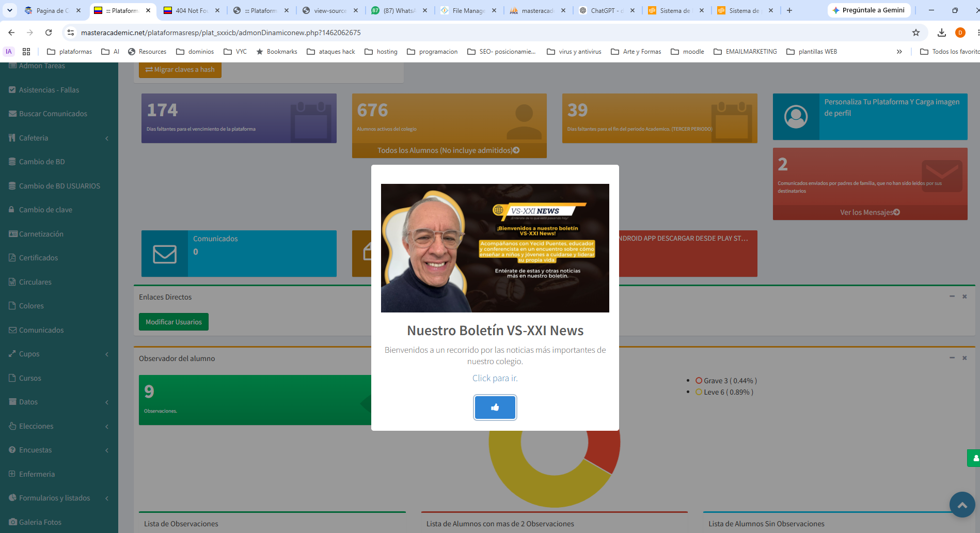Click the Cambio de BD database icon
This screenshot has width=980, height=533.
point(12,162)
